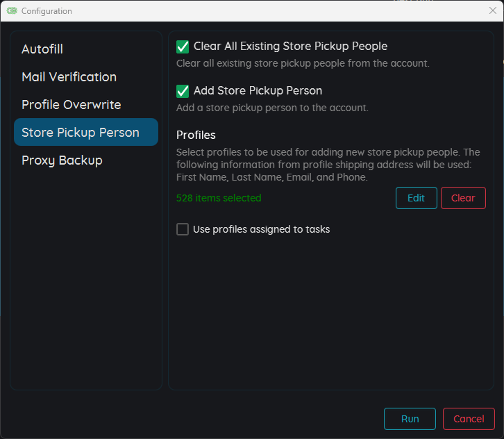504x439 pixels.
Task: Enable Use profiles assigned to tasks
Action: [x=183, y=229]
